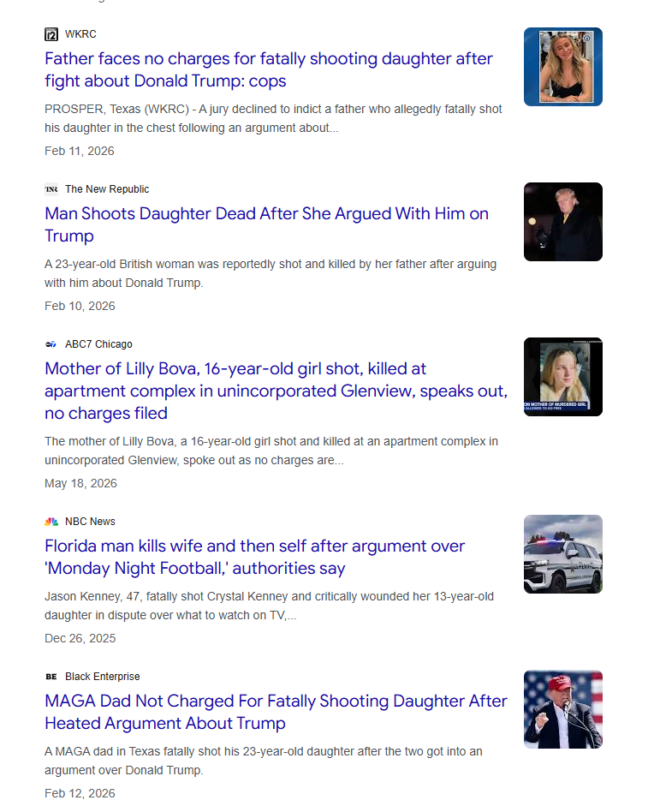Screen dimensions: 654x812
Task: Open 'Florida man kills wife' NBC headline
Action: pos(254,558)
